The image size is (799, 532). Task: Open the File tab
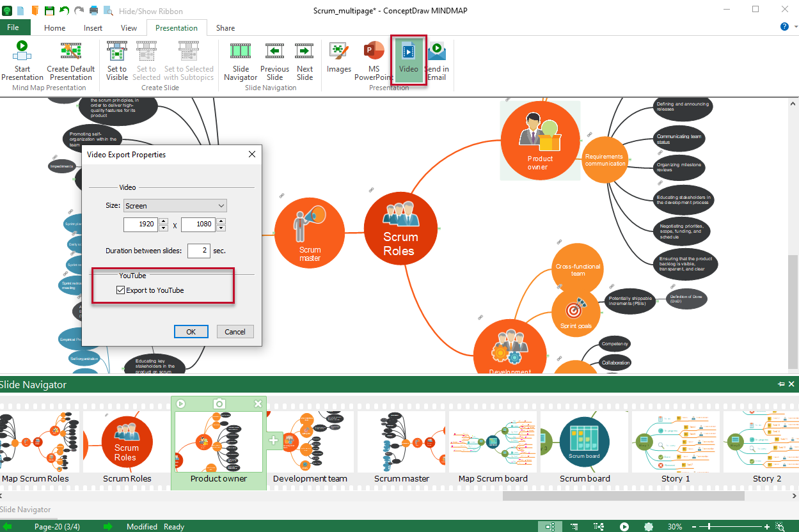pos(13,27)
